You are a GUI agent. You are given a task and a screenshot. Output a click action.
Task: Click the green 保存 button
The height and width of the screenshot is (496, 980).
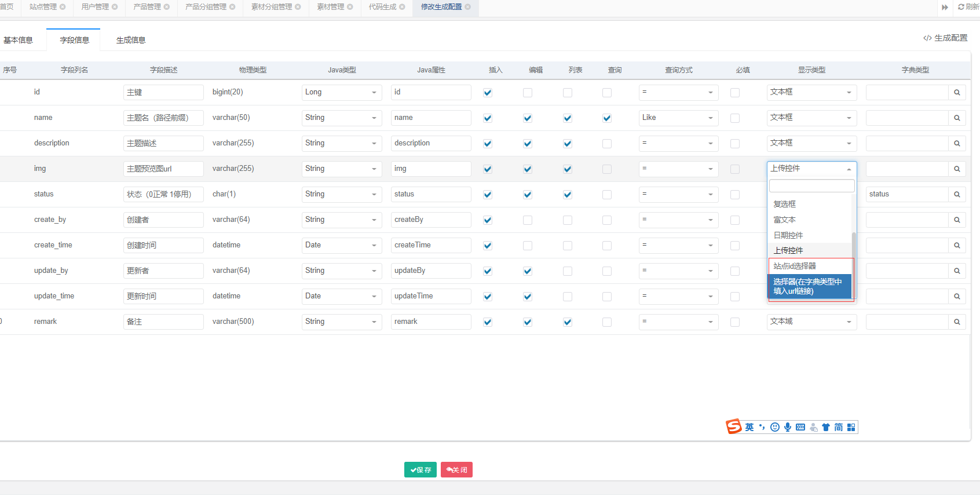(x=420, y=470)
